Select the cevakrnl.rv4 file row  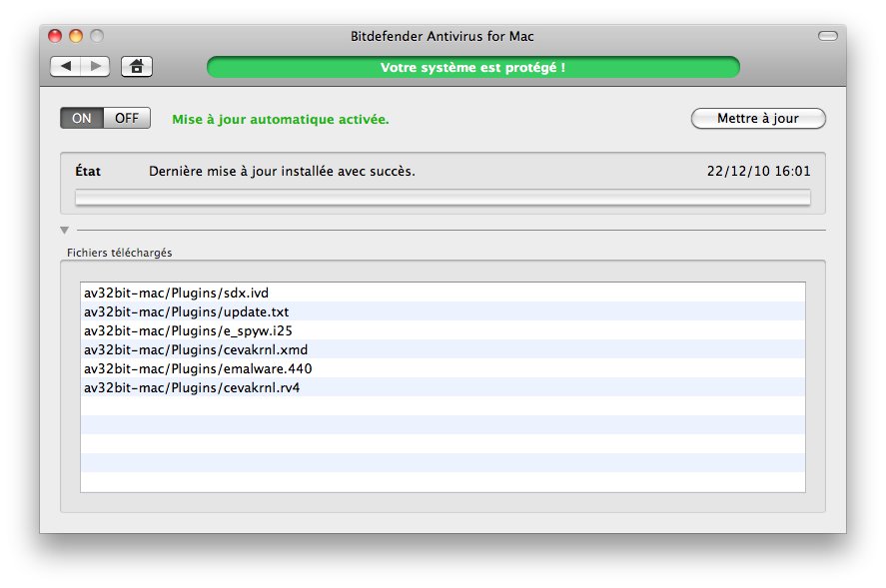coord(443,387)
